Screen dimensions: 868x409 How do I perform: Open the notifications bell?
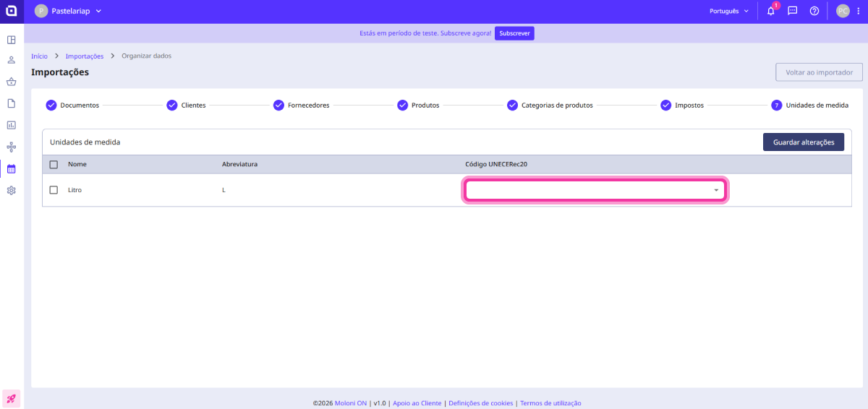(770, 12)
